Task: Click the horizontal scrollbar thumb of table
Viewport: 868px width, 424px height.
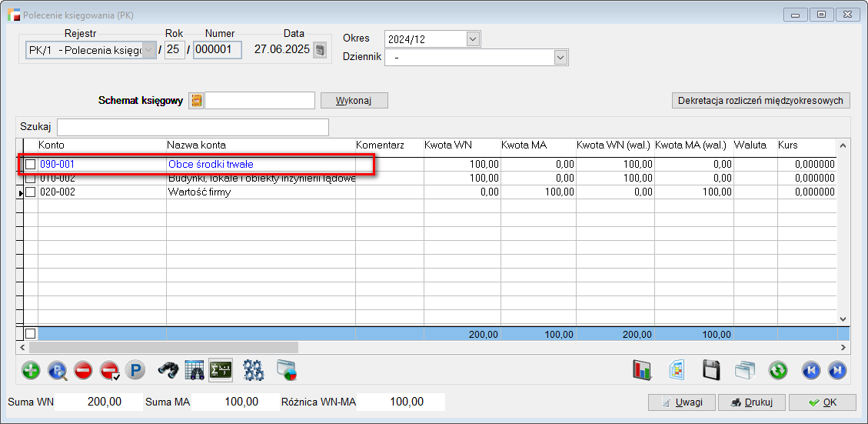Action: coord(163,347)
